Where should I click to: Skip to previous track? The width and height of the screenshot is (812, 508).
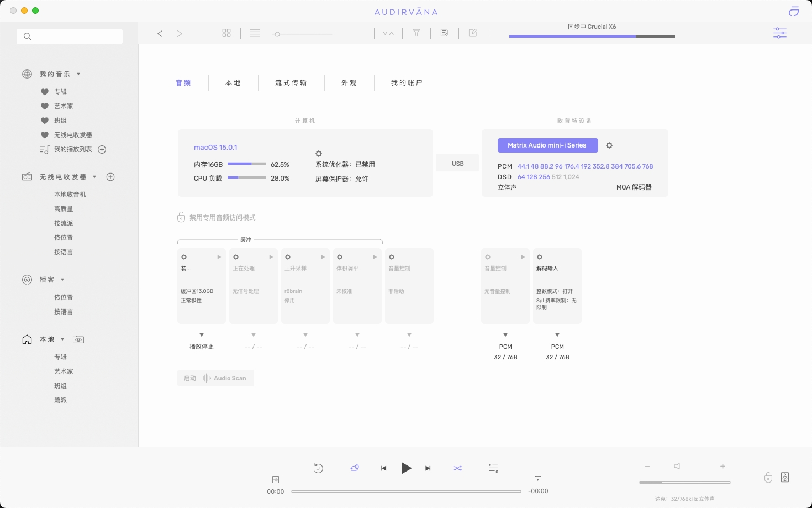click(384, 468)
